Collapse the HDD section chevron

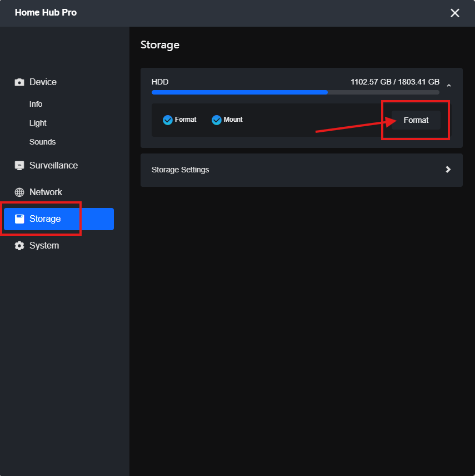click(449, 86)
